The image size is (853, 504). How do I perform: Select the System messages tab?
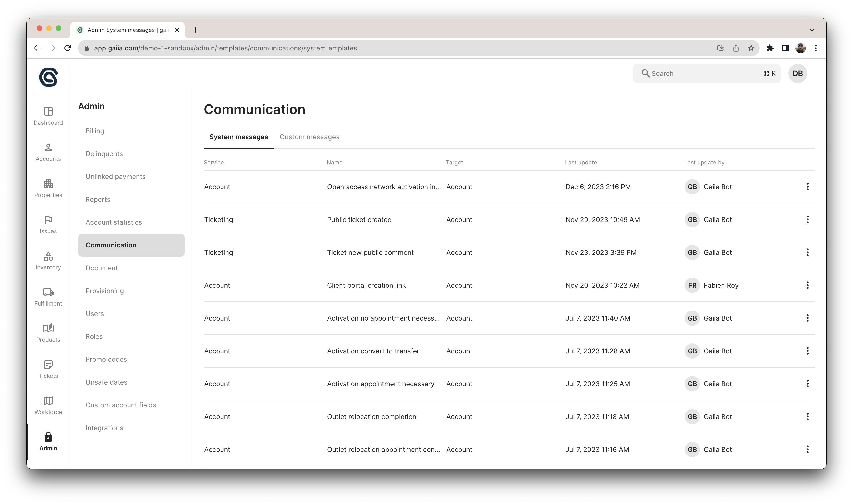238,137
